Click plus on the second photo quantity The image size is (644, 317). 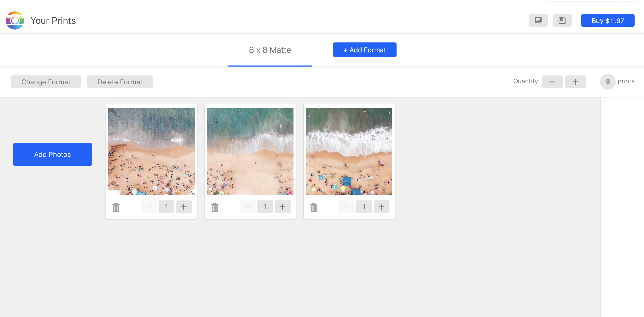[x=283, y=207]
